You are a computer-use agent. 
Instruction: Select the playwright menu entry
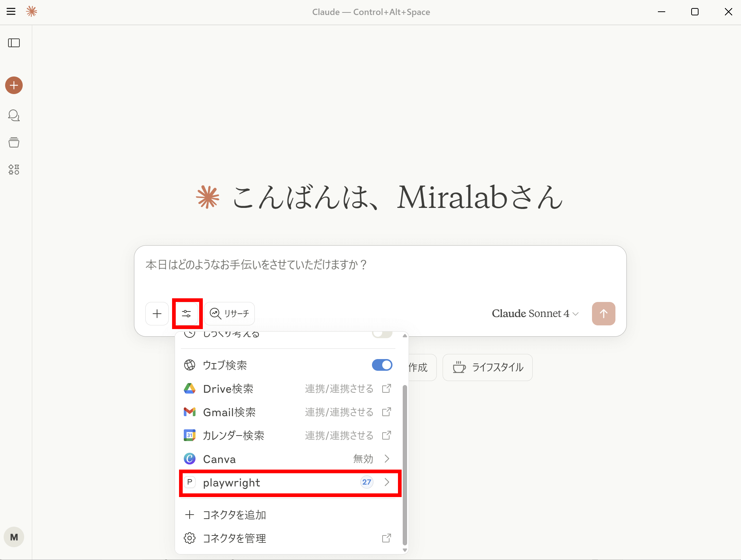289,482
